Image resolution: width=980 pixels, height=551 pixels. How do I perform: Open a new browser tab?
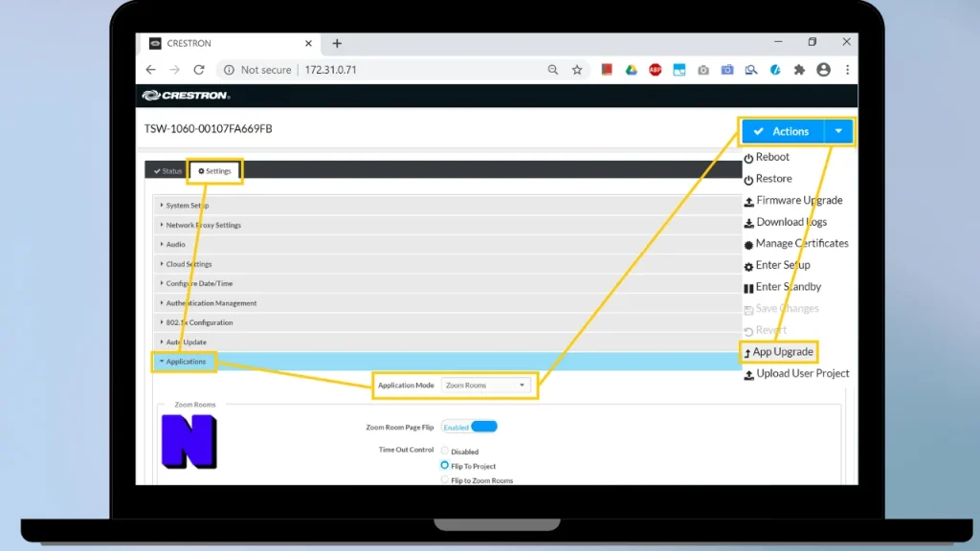click(x=337, y=43)
